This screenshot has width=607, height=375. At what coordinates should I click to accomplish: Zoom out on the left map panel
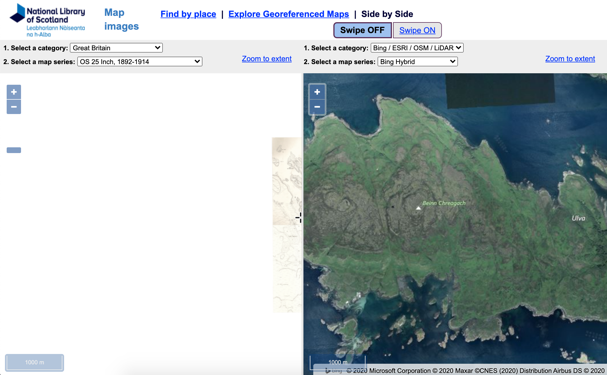(14, 107)
